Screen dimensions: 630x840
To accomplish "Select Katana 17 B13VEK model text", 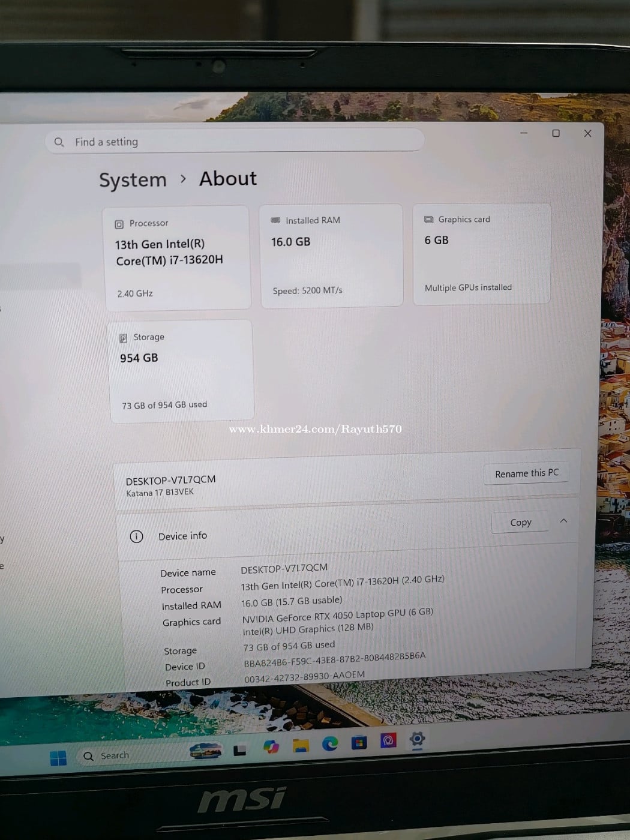I will click(160, 493).
